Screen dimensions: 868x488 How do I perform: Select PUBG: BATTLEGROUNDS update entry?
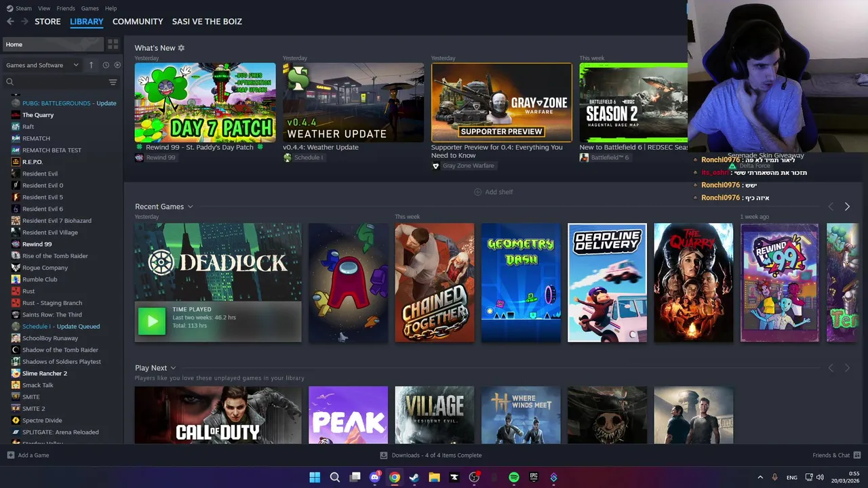(69, 103)
